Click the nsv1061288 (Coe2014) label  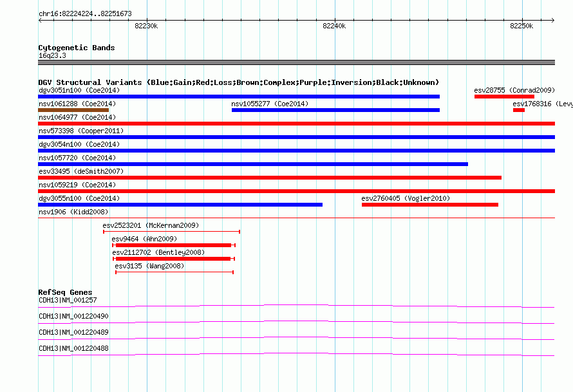click(77, 104)
